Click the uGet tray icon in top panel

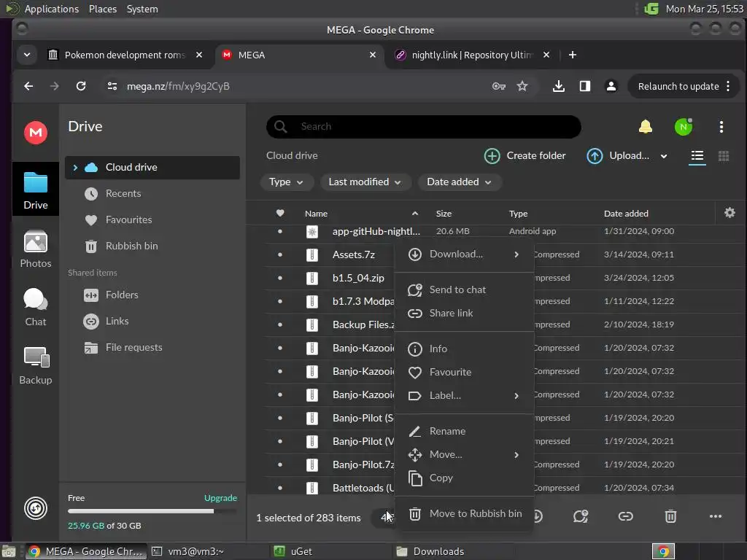tap(651, 9)
